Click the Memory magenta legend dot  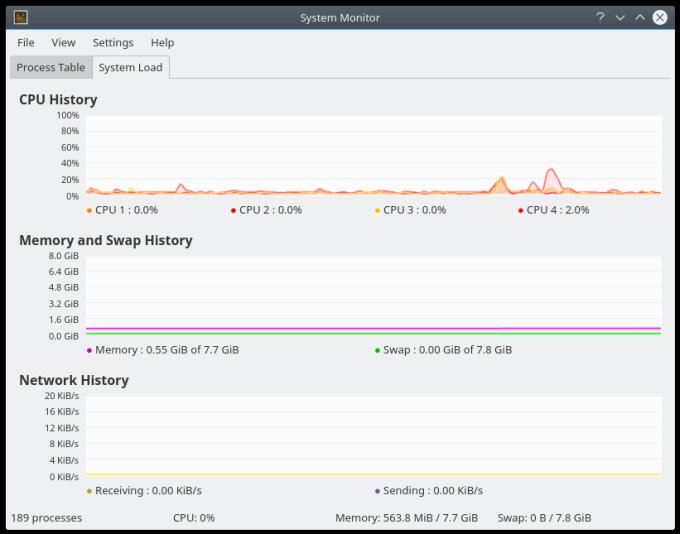pos(89,351)
